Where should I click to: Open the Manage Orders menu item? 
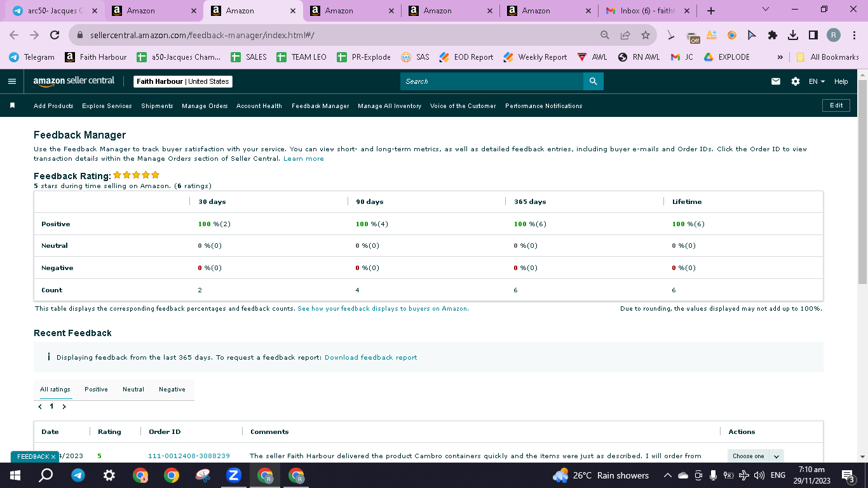205,106
